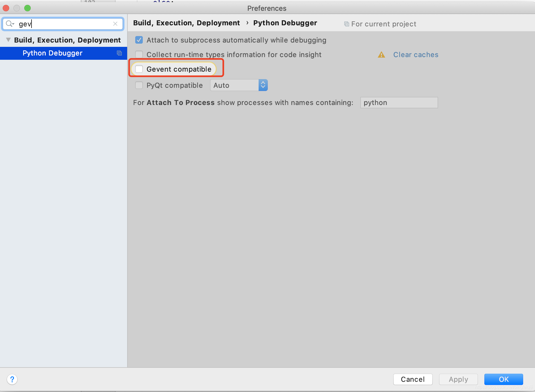Uncheck Attach to subprocess automatically while debugging
The width and height of the screenshot is (535, 392).
coord(139,40)
